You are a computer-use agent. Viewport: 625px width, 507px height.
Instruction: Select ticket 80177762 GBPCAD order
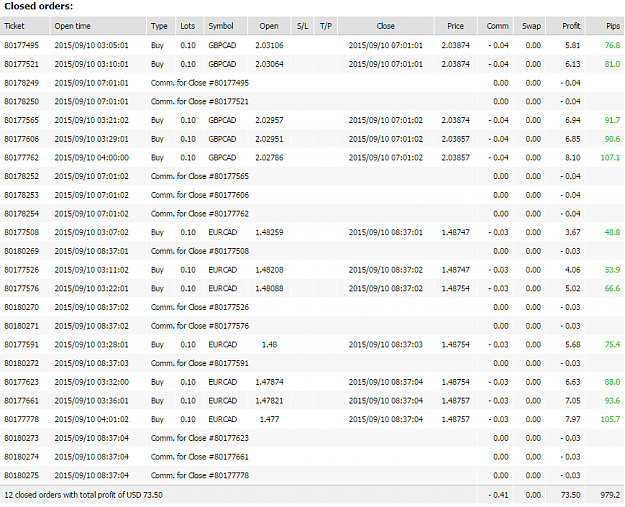point(312,157)
